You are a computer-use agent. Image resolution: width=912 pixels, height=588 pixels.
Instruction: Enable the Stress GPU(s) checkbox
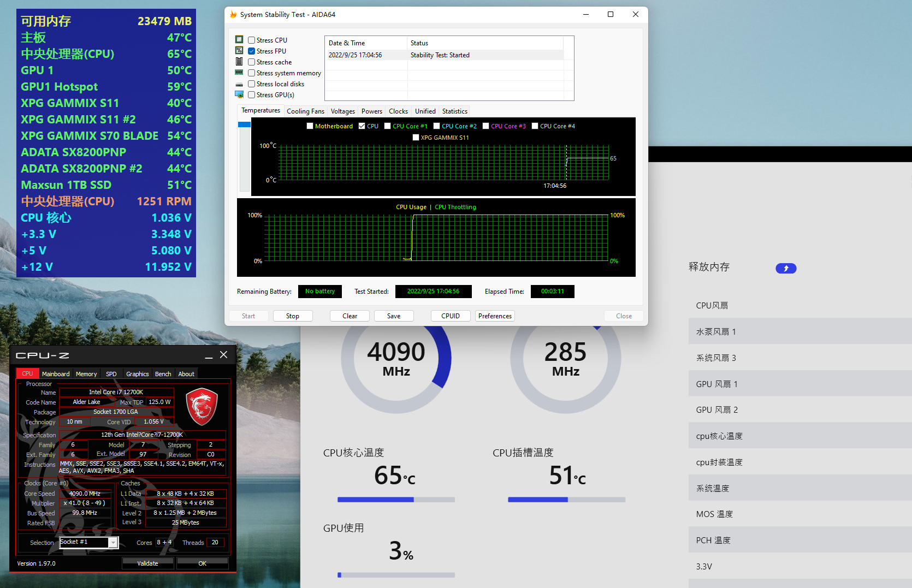(251, 94)
